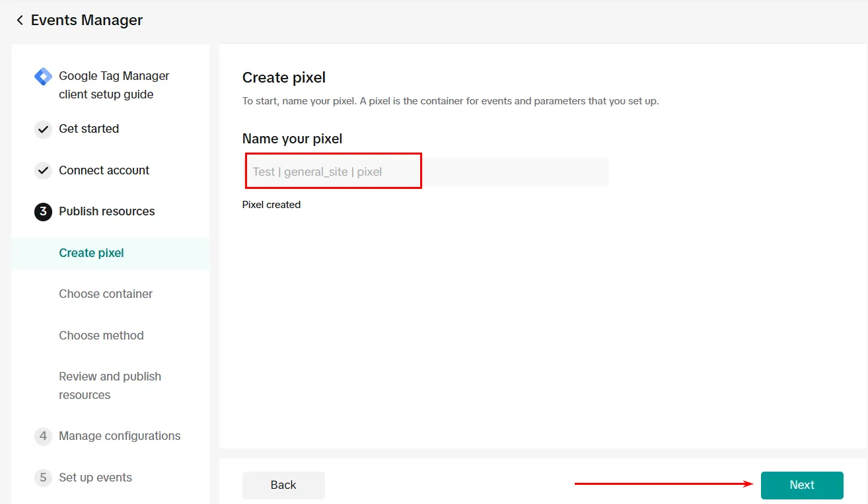Open the Set up events step

click(96, 478)
